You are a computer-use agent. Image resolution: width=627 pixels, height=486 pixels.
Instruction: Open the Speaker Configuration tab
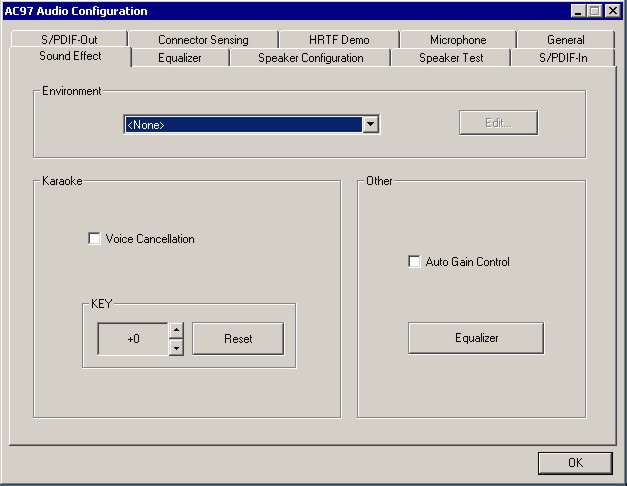310,58
